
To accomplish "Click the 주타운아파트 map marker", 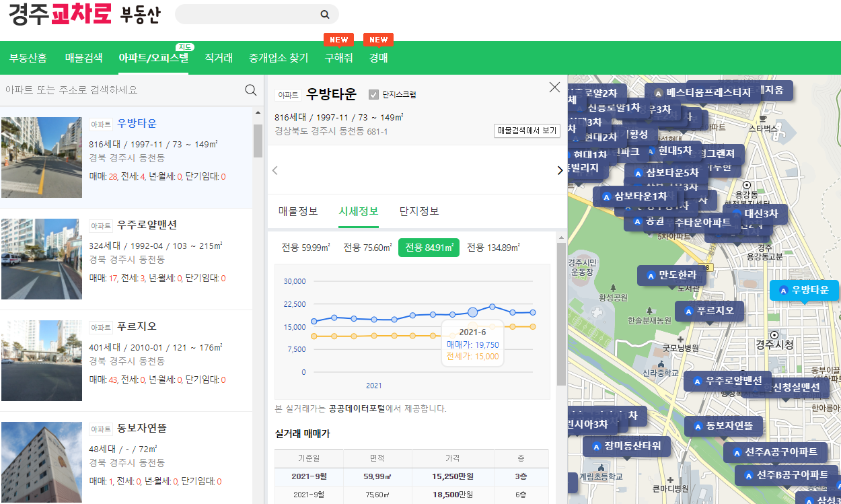I will [701, 223].
